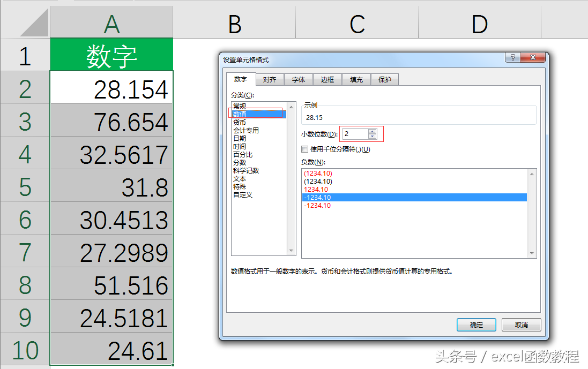Close the Format Cells dialog with X

[532, 57]
